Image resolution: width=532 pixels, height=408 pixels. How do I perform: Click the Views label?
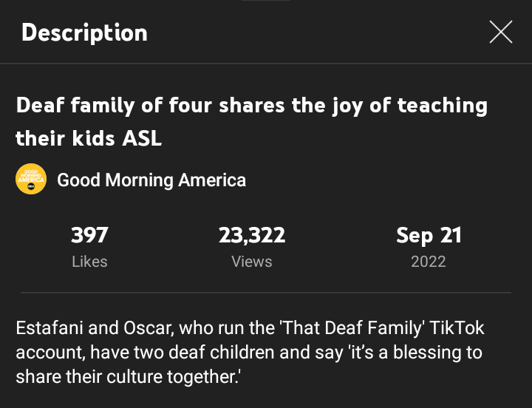[x=252, y=262]
